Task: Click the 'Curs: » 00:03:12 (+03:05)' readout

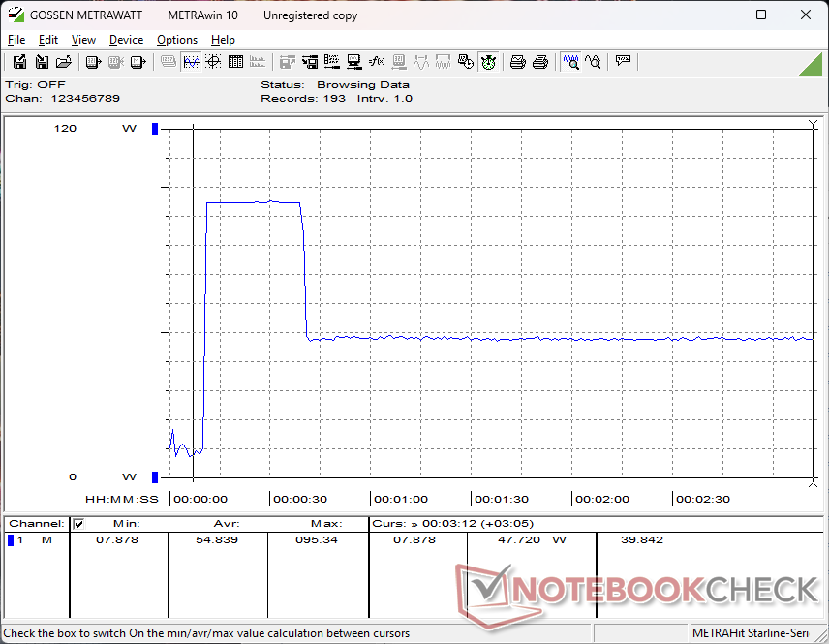Action: pyautogui.click(x=453, y=524)
